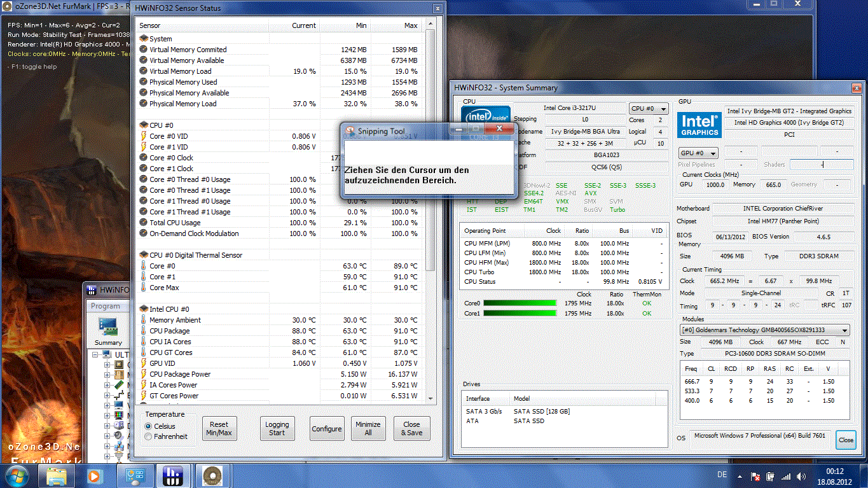Click Reset Min/Max button
This screenshot has height=488, width=868.
click(x=219, y=428)
